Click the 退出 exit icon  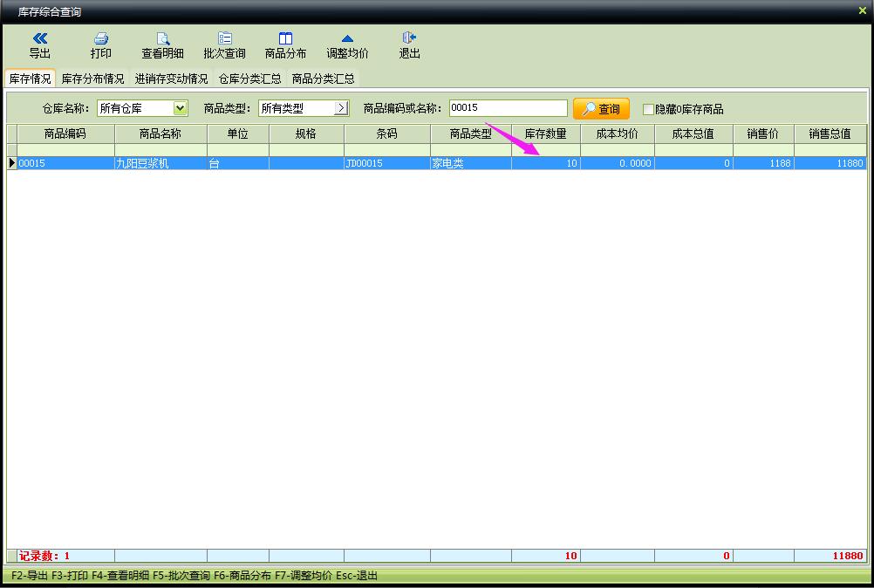coord(409,38)
